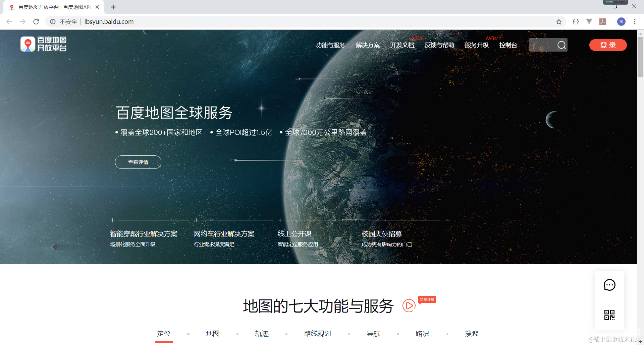The image size is (644, 345).
Task: Select the 轨迹 feature tab
Action: (262, 334)
